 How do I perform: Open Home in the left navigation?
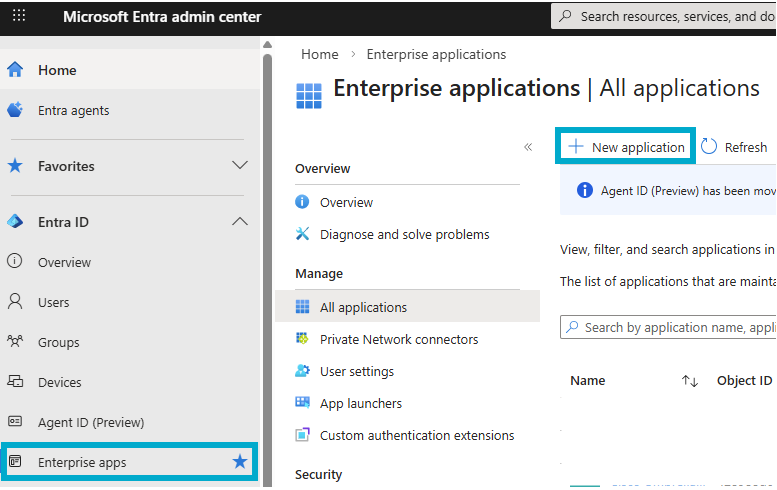(130, 70)
